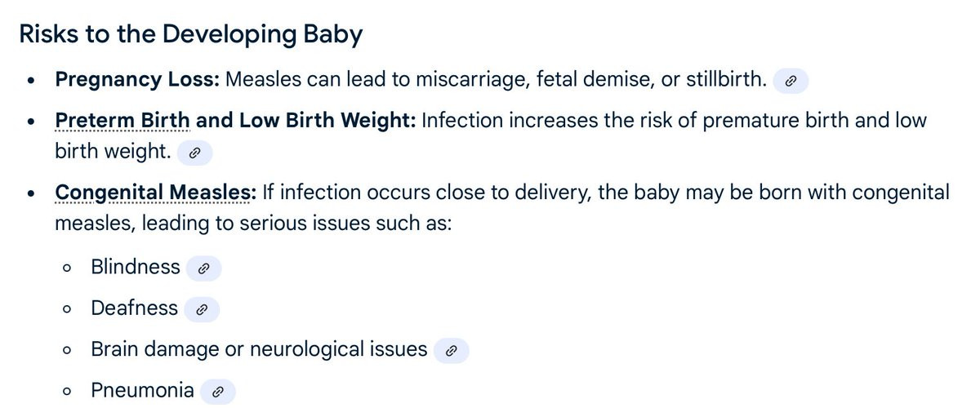Viewport: 980px width, 408px height.
Task: Click the bullet point before Pregnancy Loss
Action: pyautogui.click(x=31, y=82)
